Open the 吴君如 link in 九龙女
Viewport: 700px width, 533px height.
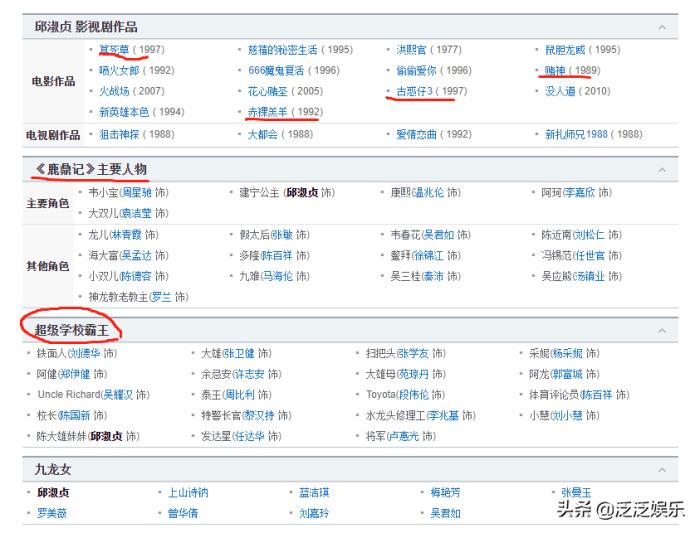446,513
